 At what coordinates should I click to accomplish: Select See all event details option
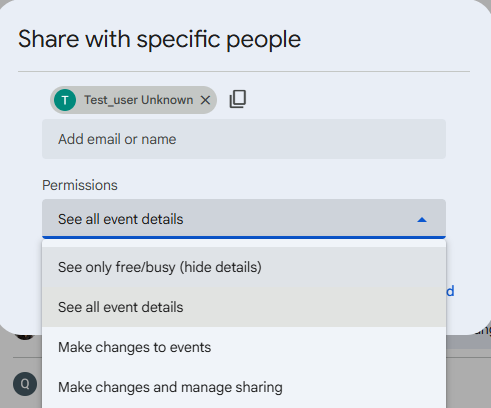[x=244, y=307]
